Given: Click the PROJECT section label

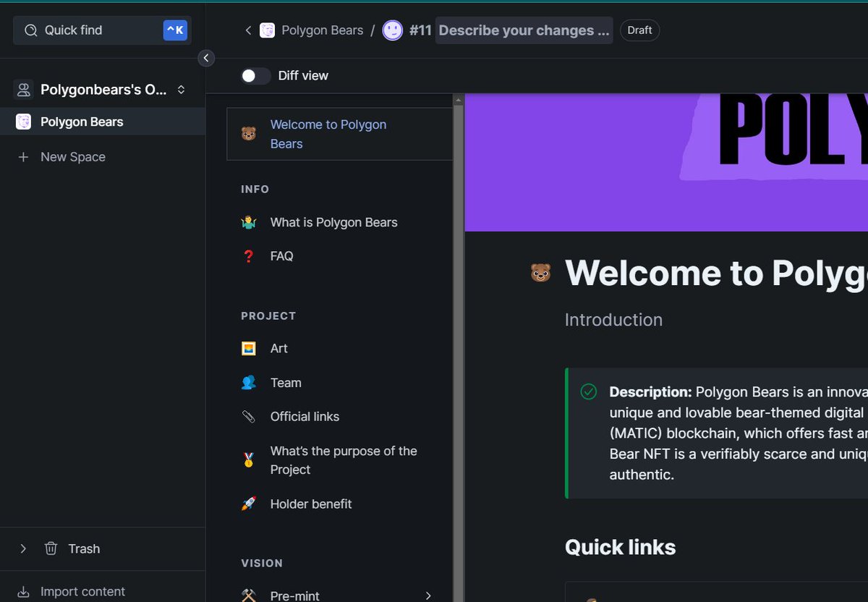Looking at the screenshot, I should (x=268, y=316).
